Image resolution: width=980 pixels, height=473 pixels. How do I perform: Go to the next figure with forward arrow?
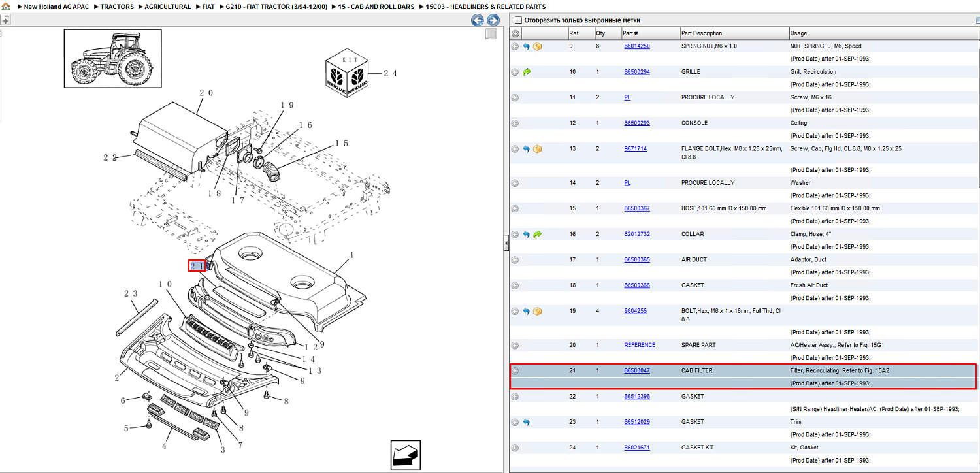[493, 20]
